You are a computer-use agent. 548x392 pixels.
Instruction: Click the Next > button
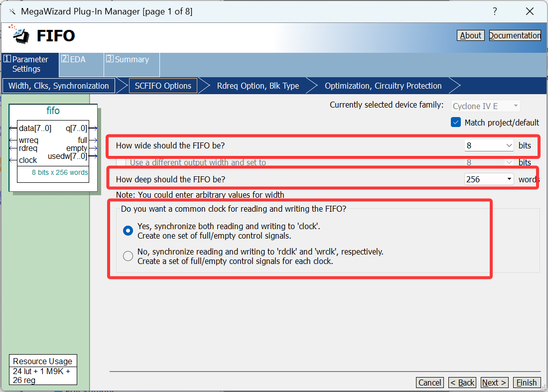click(494, 383)
